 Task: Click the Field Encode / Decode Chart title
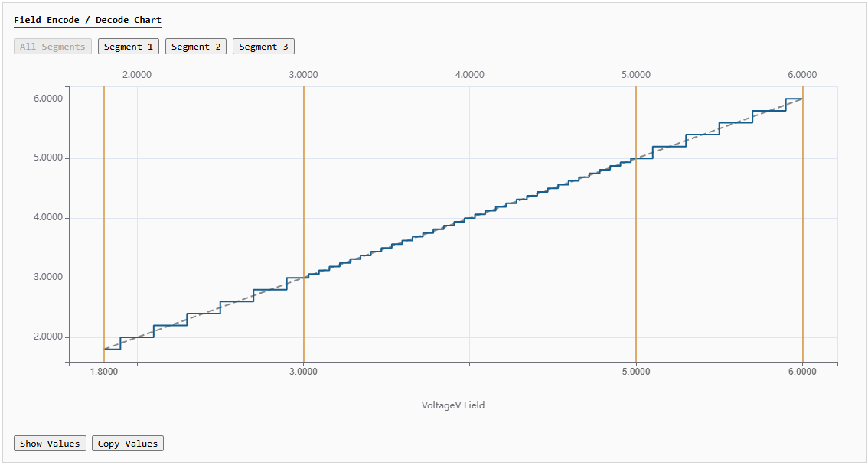tap(87, 20)
